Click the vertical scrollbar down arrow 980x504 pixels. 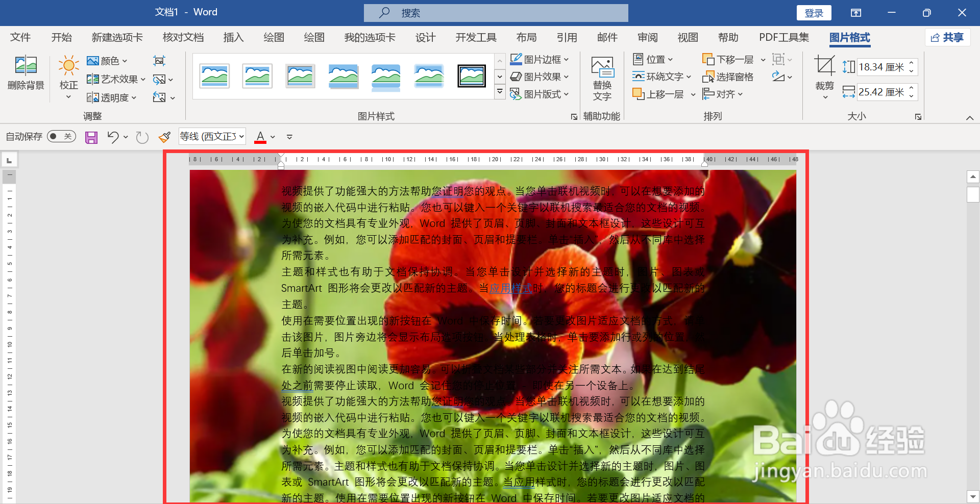pyautogui.click(x=973, y=496)
